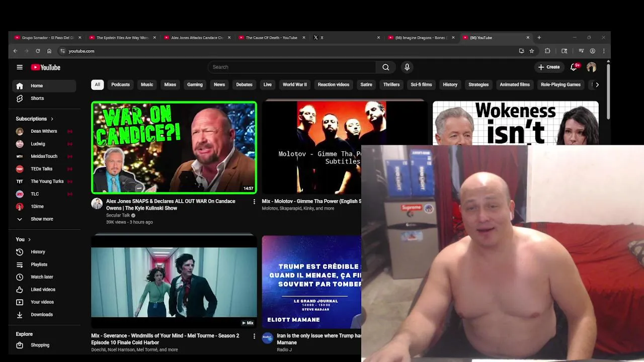The image size is (644, 362).
Task: Open 1Dime subscription channel
Action: [44, 207]
